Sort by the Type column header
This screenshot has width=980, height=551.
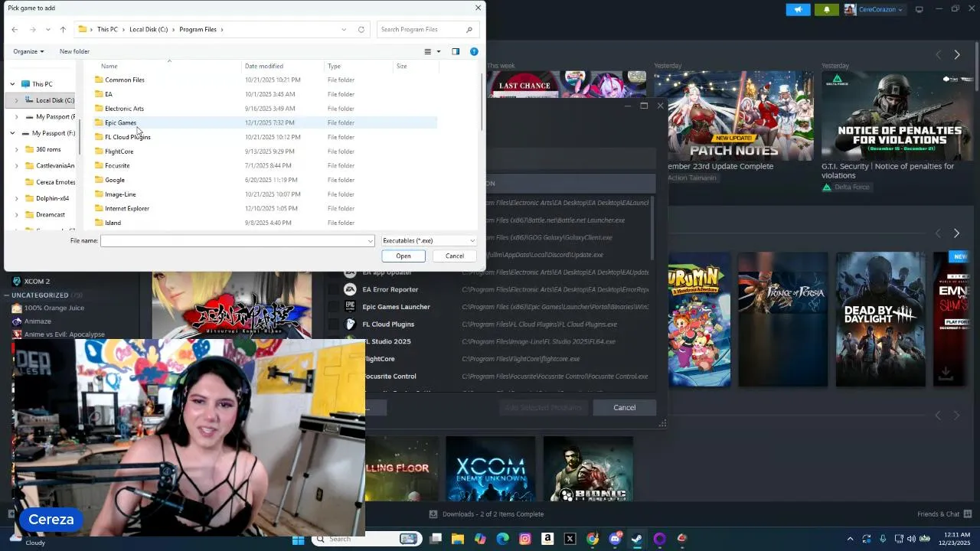334,66
